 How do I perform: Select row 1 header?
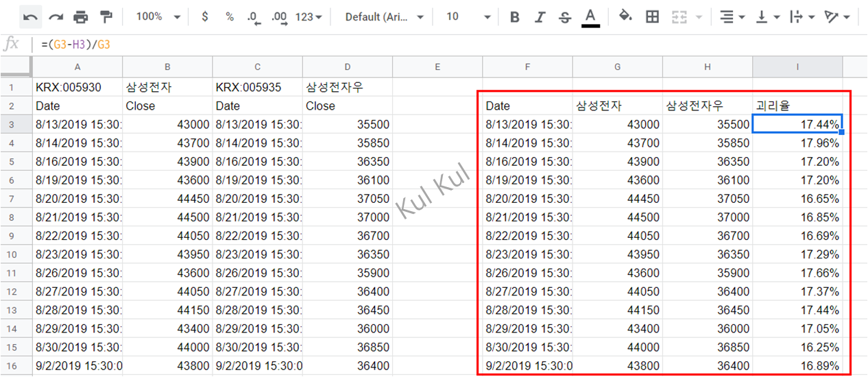click(x=16, y=87)
